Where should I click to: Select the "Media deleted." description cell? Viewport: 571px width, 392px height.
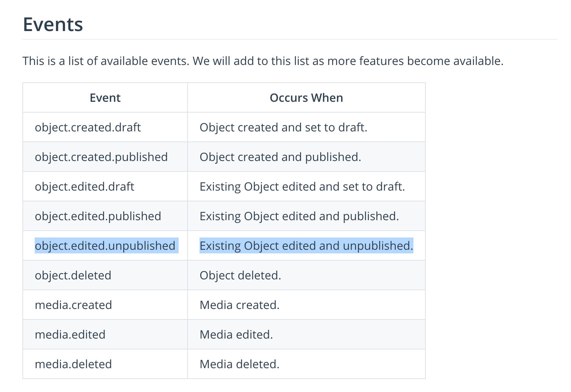coord(240,364)
